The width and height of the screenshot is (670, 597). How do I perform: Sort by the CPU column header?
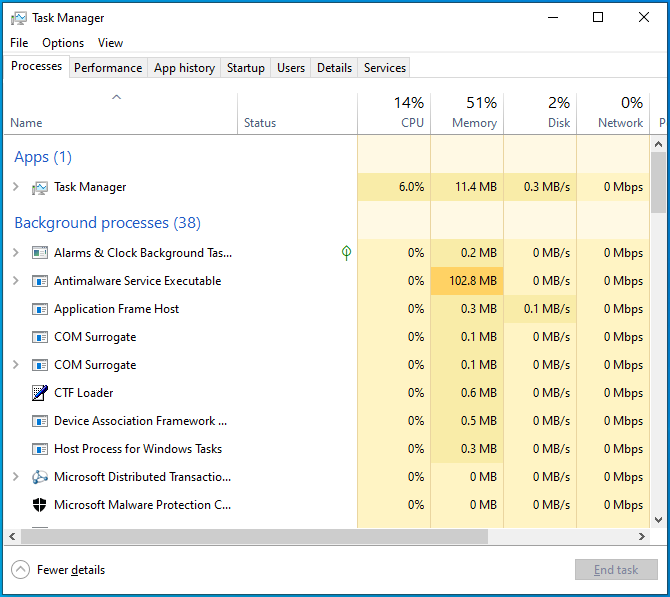pyautogui.click(x=394, y=114)
